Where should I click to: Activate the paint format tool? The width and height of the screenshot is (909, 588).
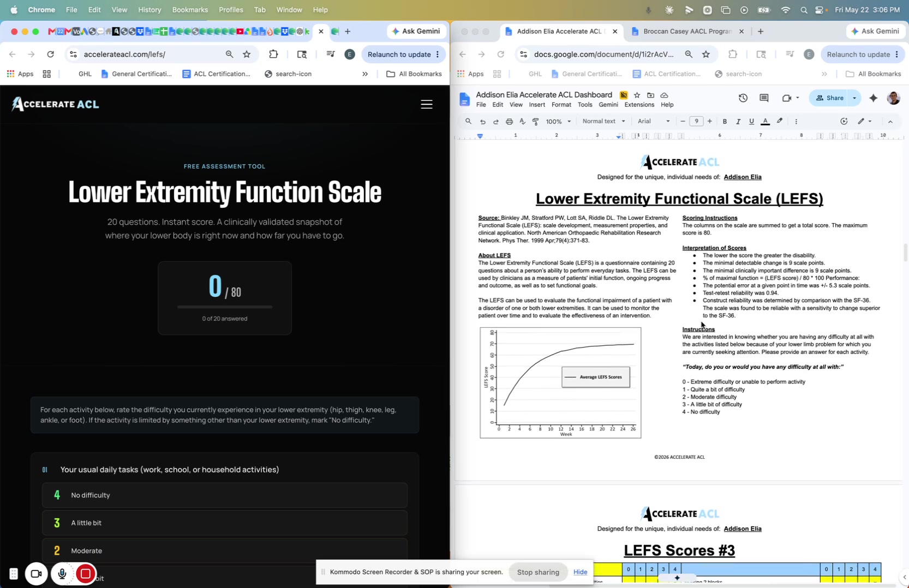click(x=535, y=122)
